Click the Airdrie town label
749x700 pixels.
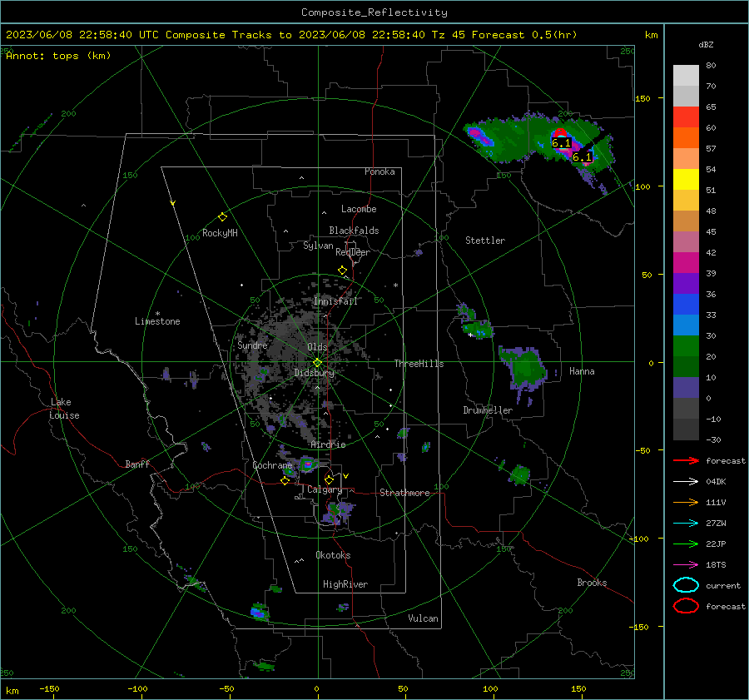[x=328, y=444]
